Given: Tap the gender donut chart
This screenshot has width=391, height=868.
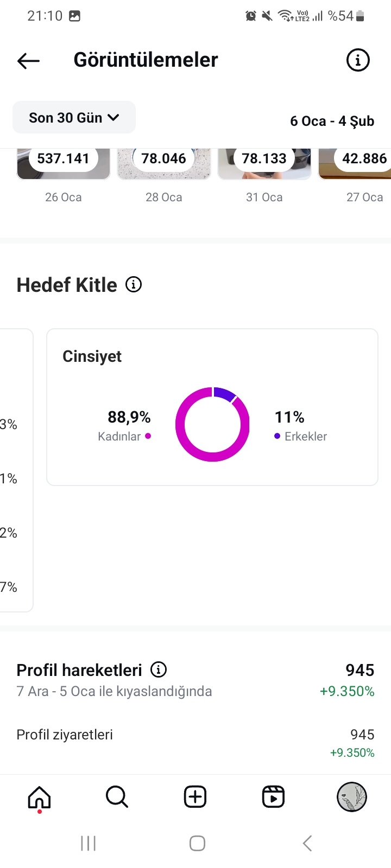Looking at the screenshot, I should 212,424.
